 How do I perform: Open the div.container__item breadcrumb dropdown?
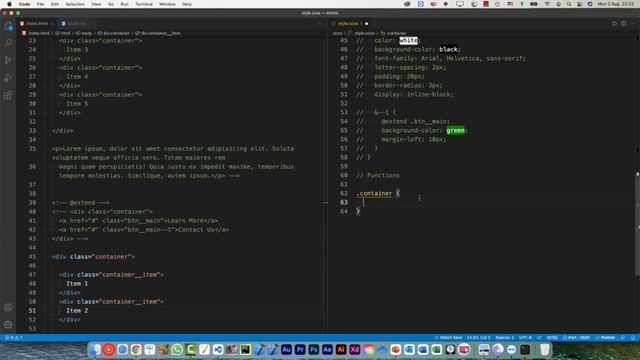[x=158, y=33]
